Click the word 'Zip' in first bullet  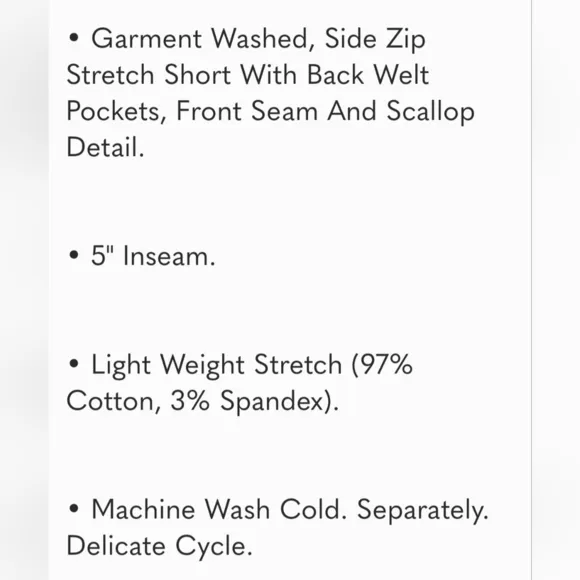pyautogui.click(x=406, y=40)
